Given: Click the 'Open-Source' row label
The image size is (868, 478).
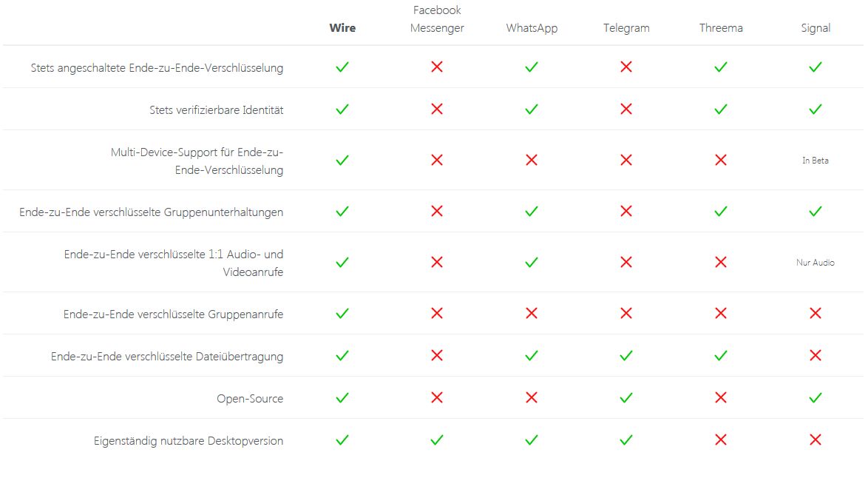Looking at the screenshot, I should pyautogui.click(x=250, y=399).
